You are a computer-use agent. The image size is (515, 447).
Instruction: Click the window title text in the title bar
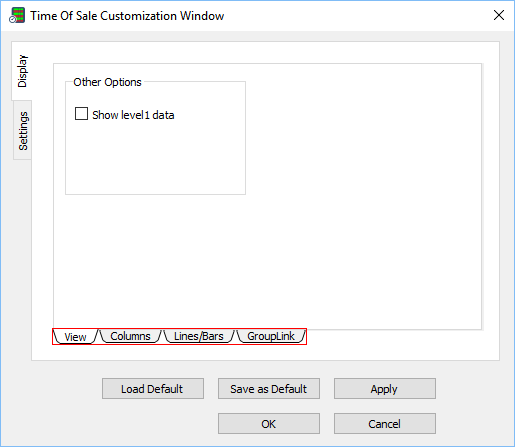(127, 16)
